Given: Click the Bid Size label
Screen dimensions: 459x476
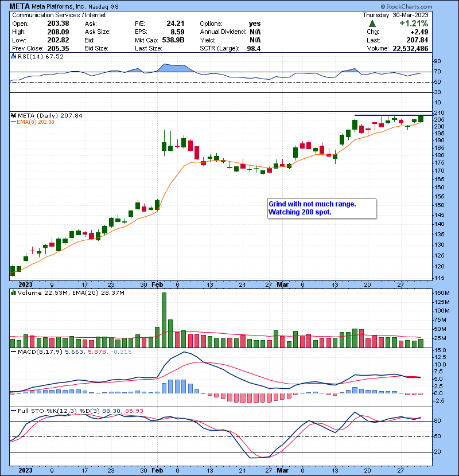Looking at the screenshot, I should (96, 49).
